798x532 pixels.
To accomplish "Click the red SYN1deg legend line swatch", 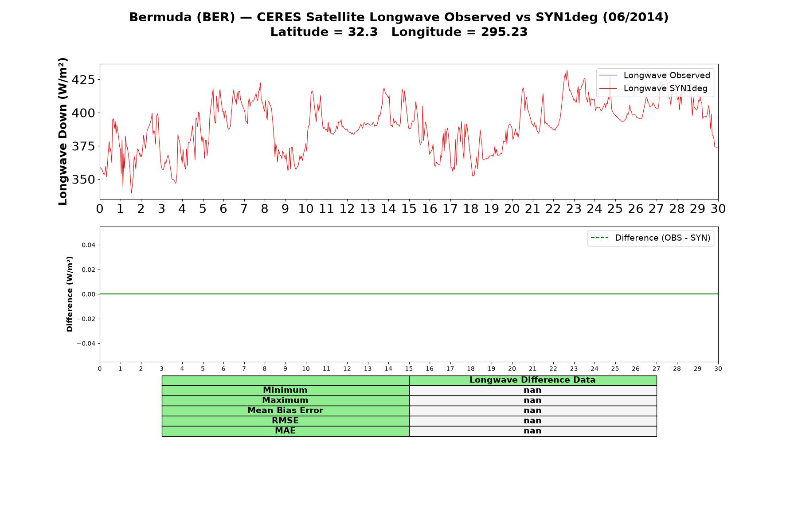I will tap(608, 88).
